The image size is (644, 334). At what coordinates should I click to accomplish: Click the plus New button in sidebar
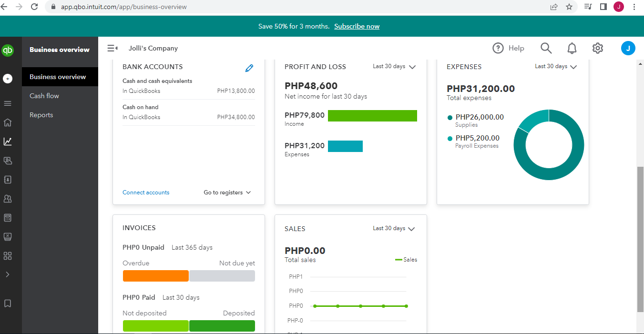pos(8,79)
